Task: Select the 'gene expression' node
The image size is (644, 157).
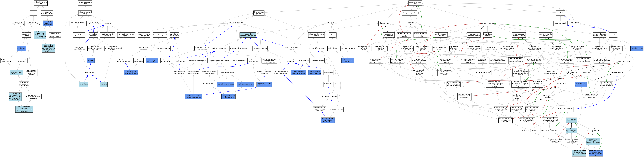Action: click(x=617, y=73)
